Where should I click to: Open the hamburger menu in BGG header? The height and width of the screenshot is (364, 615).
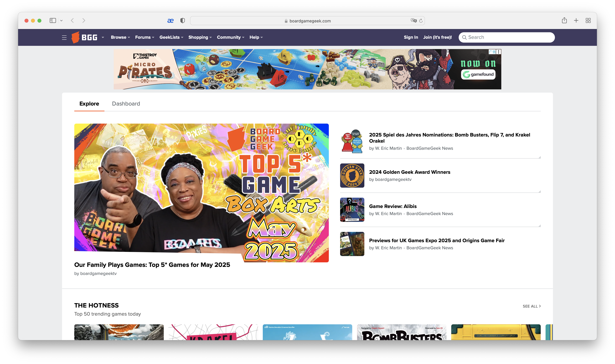pyautogui.click(x=64, y=38)
